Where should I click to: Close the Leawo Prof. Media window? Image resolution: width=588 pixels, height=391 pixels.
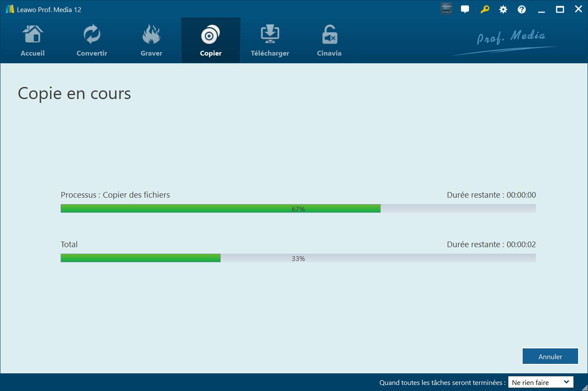[579, 9]
